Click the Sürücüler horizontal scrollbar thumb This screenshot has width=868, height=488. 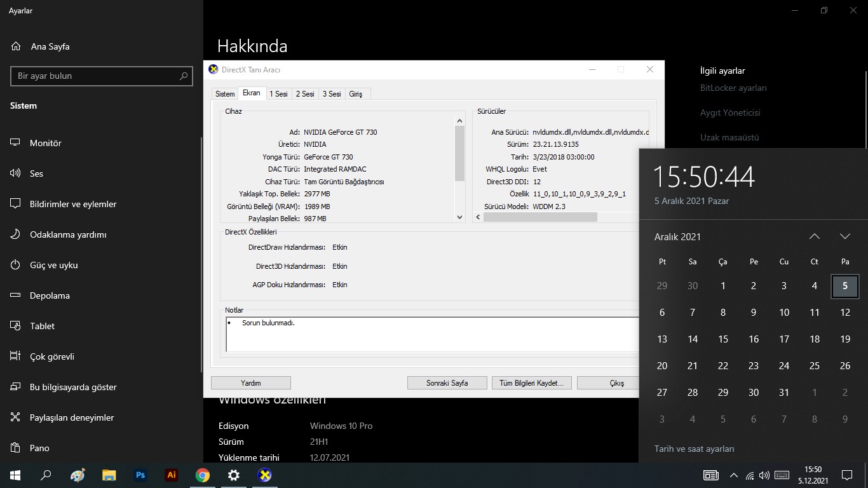(x=540, y=217)
